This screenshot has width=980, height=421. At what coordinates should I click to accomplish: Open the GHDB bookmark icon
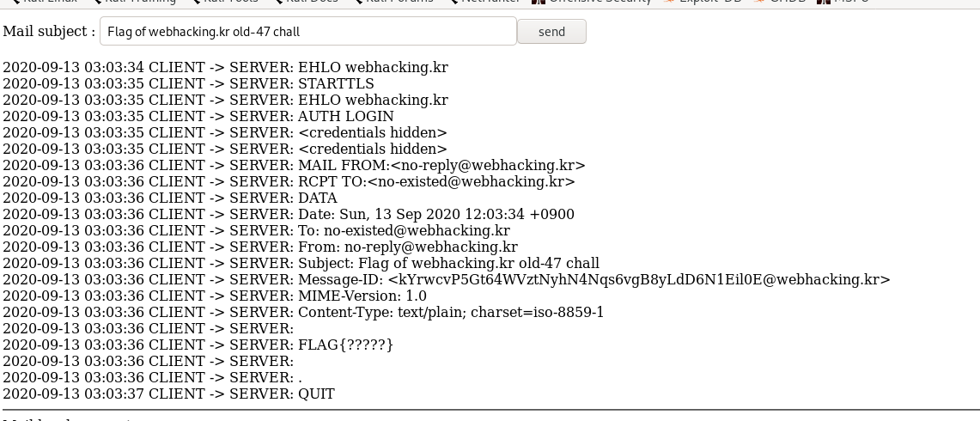(x=759, y=1)
